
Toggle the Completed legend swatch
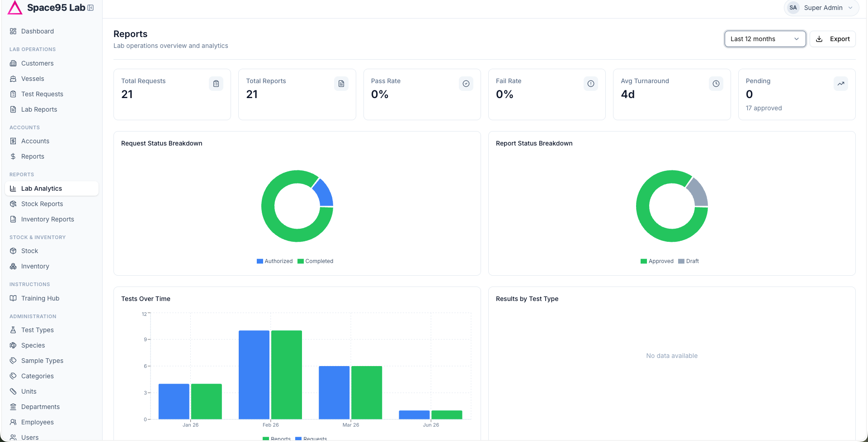301,261
